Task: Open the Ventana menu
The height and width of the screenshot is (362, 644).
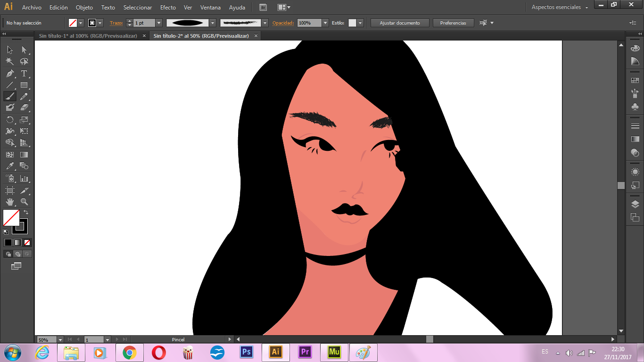Action: pyautogui.click(x=210, y=8)
